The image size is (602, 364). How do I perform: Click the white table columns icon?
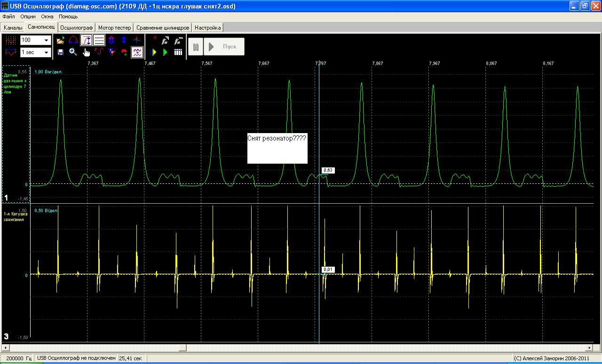pos(178,52)
